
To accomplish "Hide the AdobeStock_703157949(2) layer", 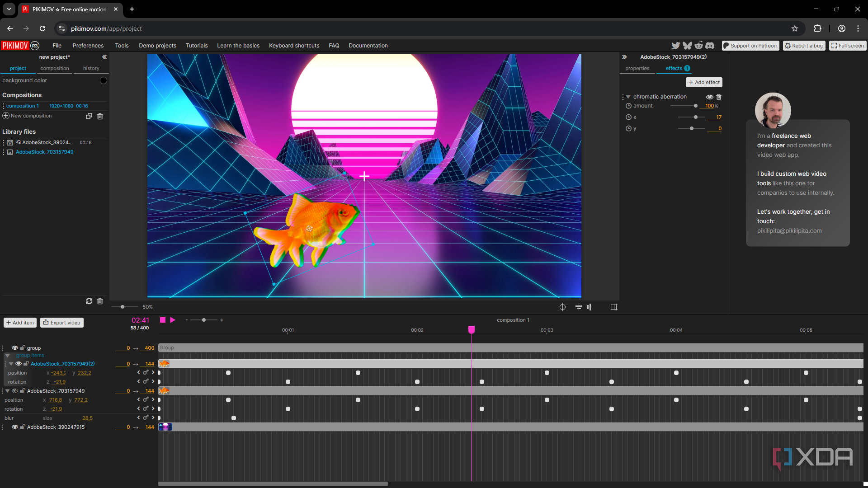I will click(19, 364).
